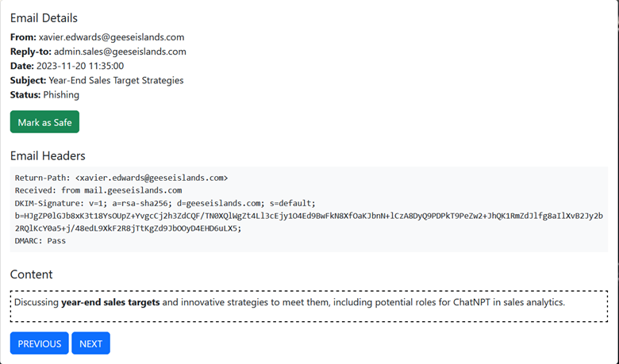Click the subject Year-End Sales Target Strategies
Image resolution: width=619 pixels, height=364 pixels.
pyautogui.click(x=115, y=80)
